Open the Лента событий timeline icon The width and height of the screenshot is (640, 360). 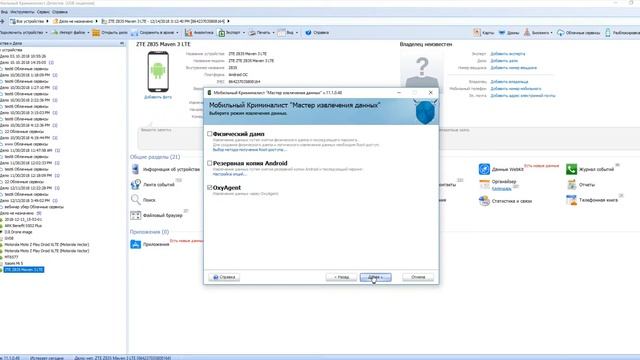coord(136,184)
